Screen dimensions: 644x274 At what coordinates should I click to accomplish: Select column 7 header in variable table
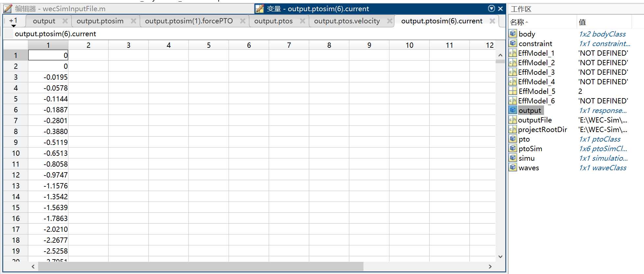click(x=289, y=45)
